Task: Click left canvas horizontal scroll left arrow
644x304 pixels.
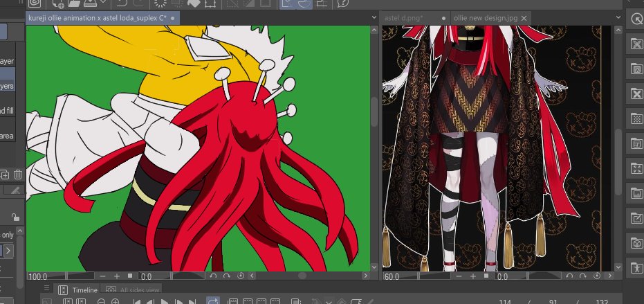Action: pos(252,276)
